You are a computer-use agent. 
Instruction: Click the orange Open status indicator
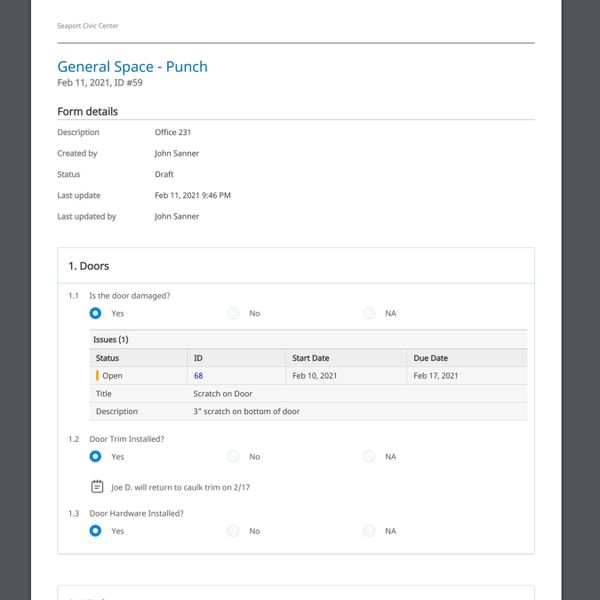(x=97, y=376)
